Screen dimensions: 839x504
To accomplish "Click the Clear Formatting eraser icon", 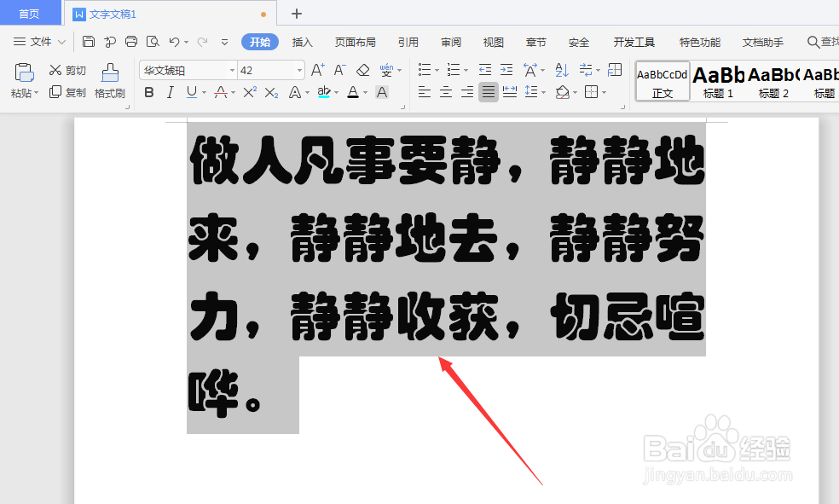I will click(362, 70).
